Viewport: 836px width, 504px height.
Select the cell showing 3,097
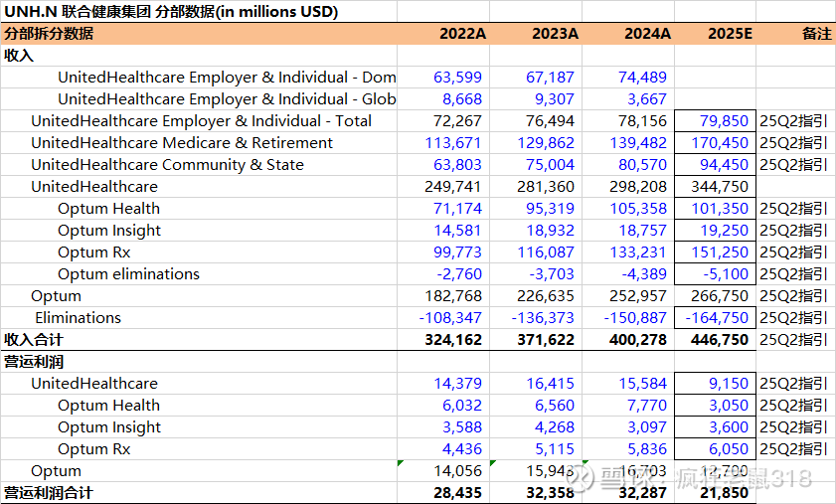pyautogui.click(x=647, y=427)
